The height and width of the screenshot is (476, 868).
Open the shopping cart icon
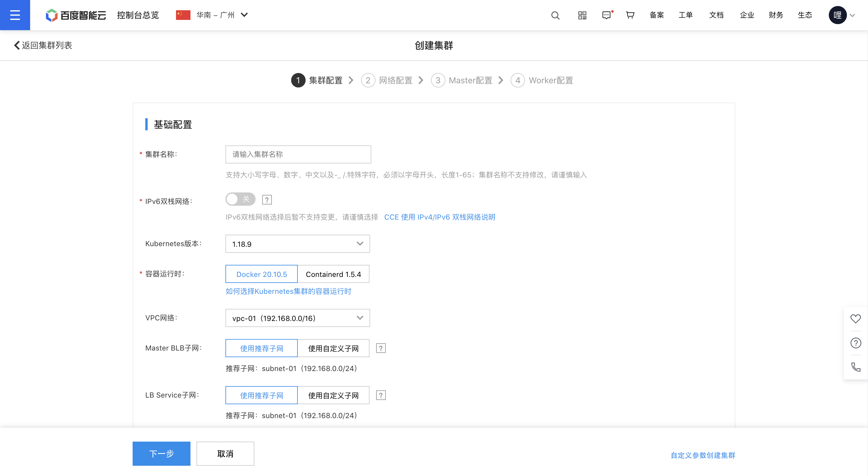point(630,15)
